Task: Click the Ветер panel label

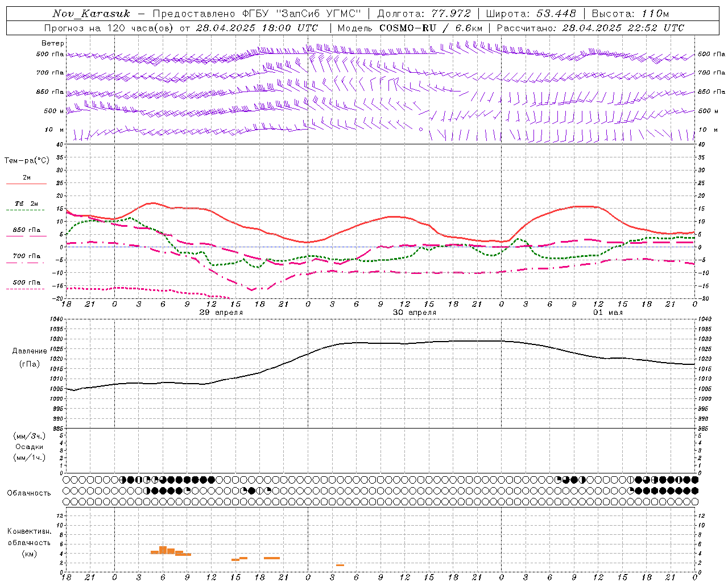Action: click(53, 43)
